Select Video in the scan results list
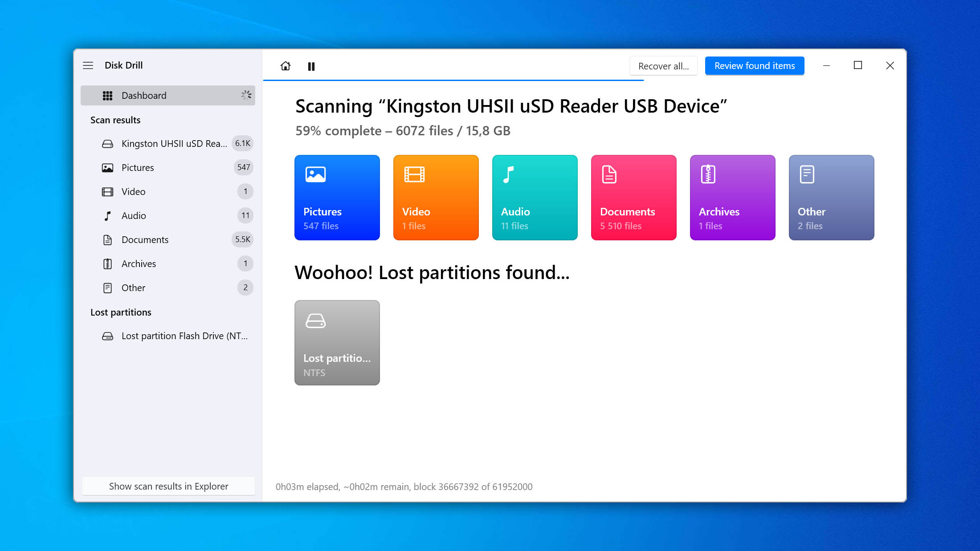The width and height of the screenshot is (980, 551). [168, 192]
